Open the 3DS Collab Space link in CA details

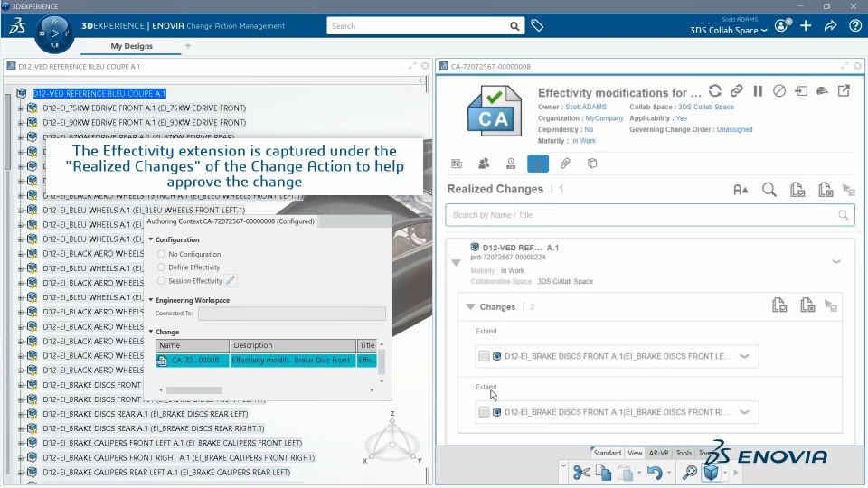pyautogui.click(x=706, y=107)
